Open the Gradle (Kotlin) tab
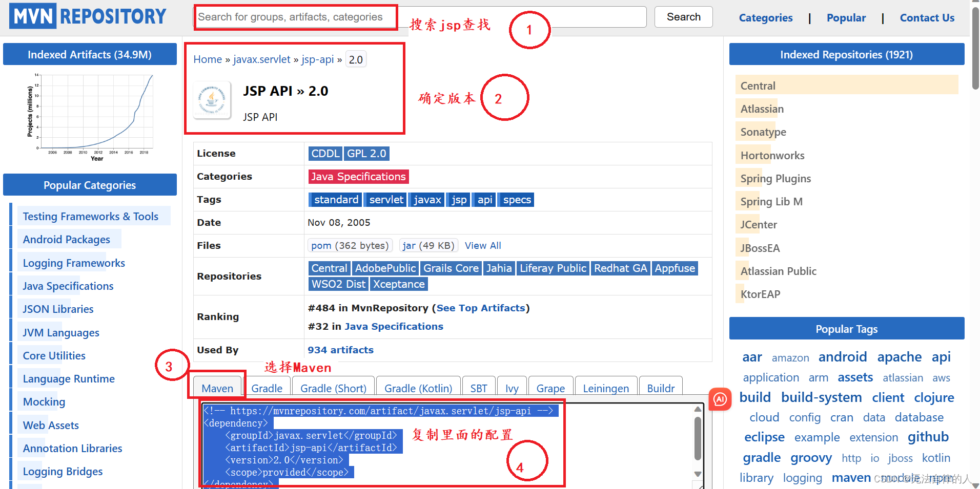This screenshot has width=980, height=489. (x=418, y=388)
